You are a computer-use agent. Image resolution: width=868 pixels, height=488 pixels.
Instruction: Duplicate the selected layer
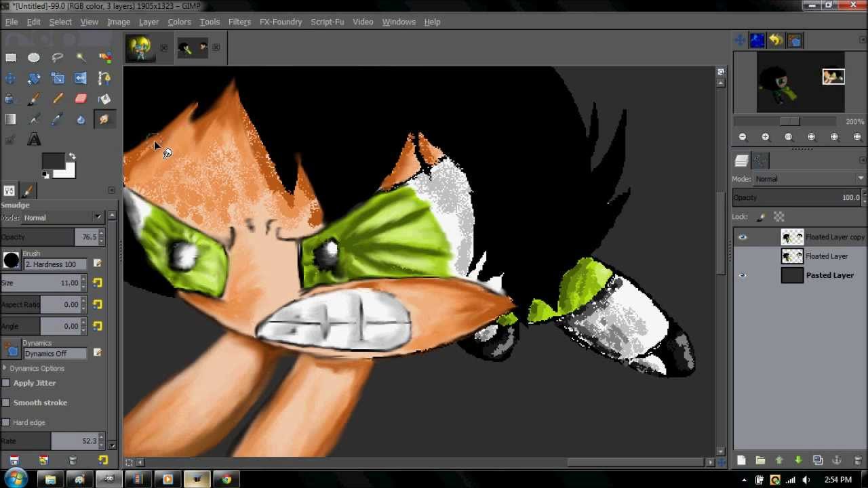click(817, 460)
